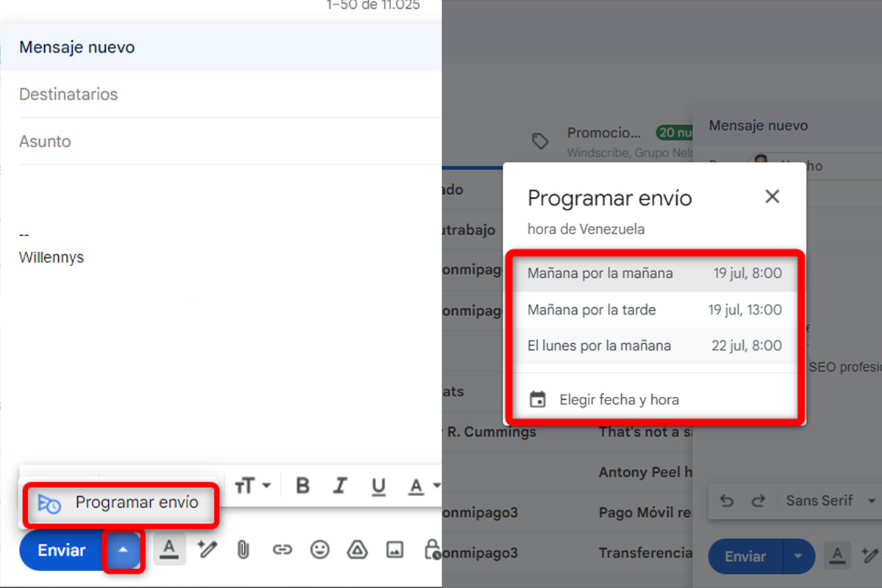Click the left Mensaje nuevo title bar
Screen dimensions: 882x588
tap(220, 47)
